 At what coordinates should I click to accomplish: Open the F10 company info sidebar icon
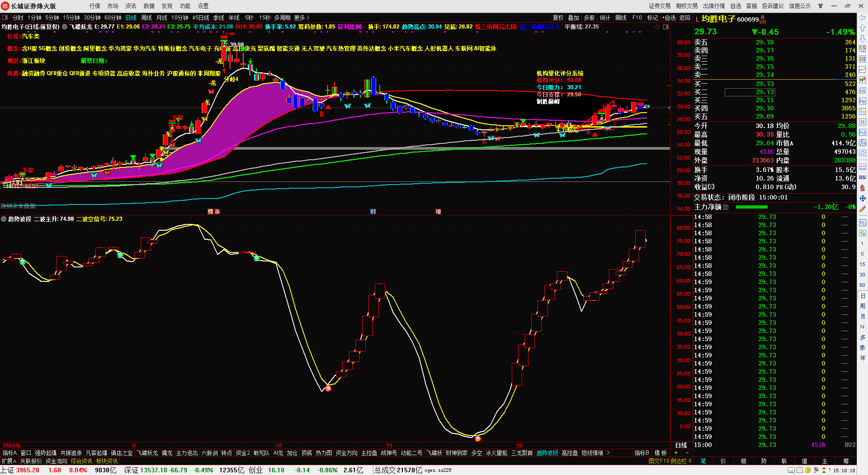coord(863,101)
